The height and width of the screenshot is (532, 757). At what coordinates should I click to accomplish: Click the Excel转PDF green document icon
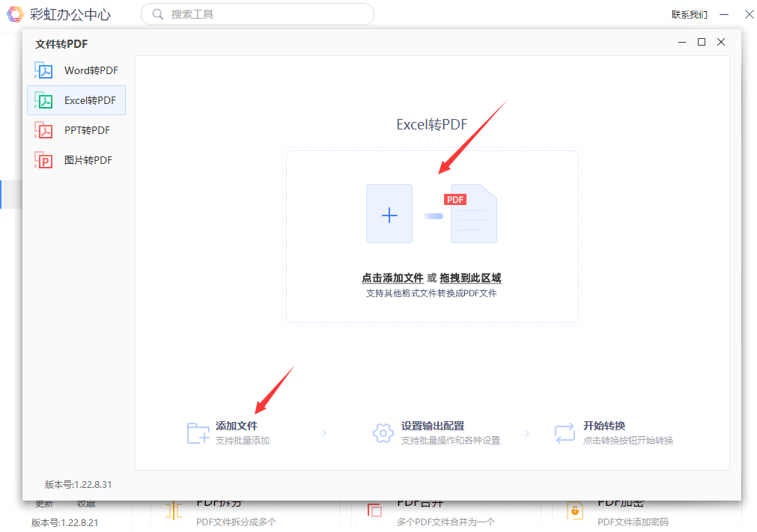44,100
